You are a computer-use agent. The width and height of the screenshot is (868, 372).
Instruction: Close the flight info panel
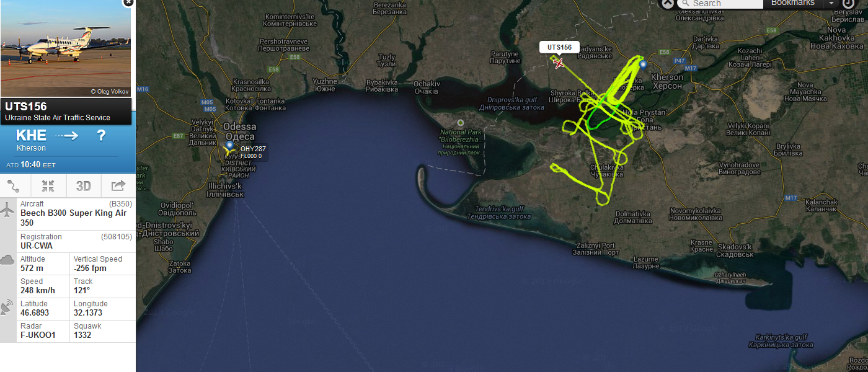(128, 2)
